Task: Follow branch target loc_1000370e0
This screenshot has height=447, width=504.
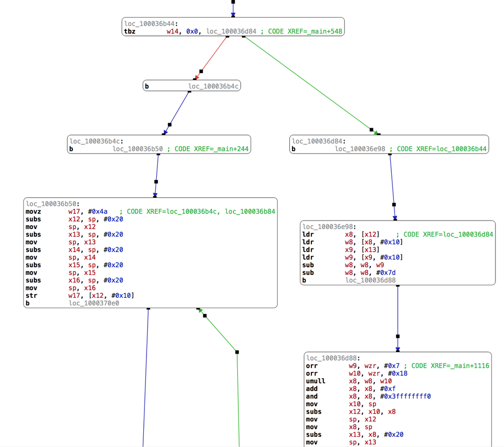Action: tap(94, 303)
